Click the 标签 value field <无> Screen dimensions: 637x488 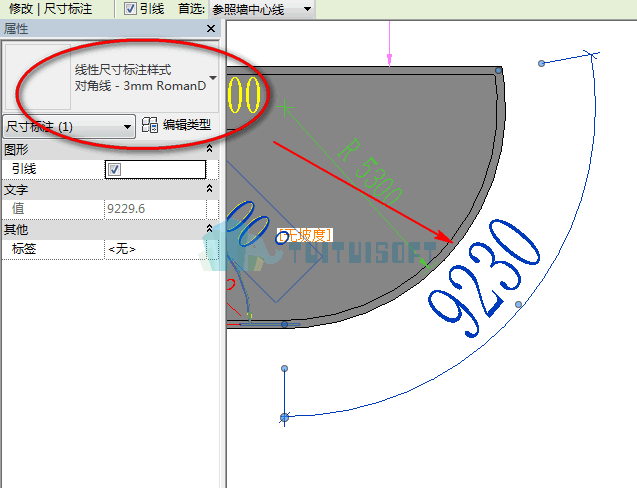tap(156, 249)
